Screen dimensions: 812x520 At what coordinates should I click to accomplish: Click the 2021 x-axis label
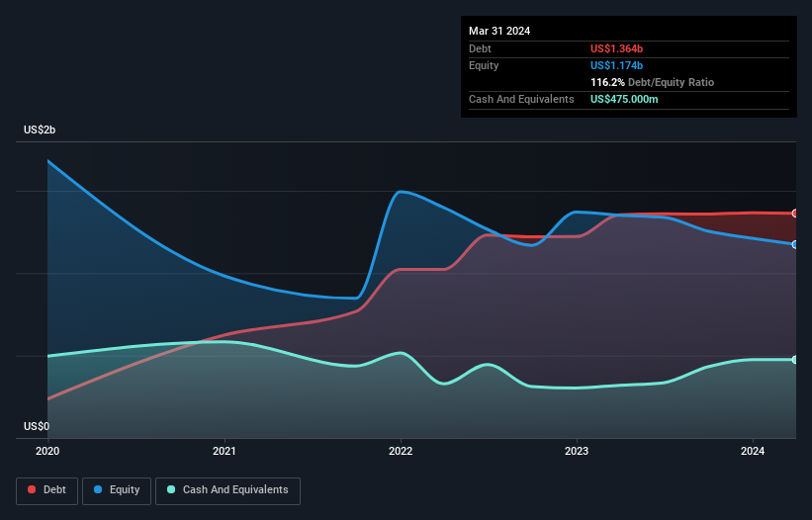(225, 451)
